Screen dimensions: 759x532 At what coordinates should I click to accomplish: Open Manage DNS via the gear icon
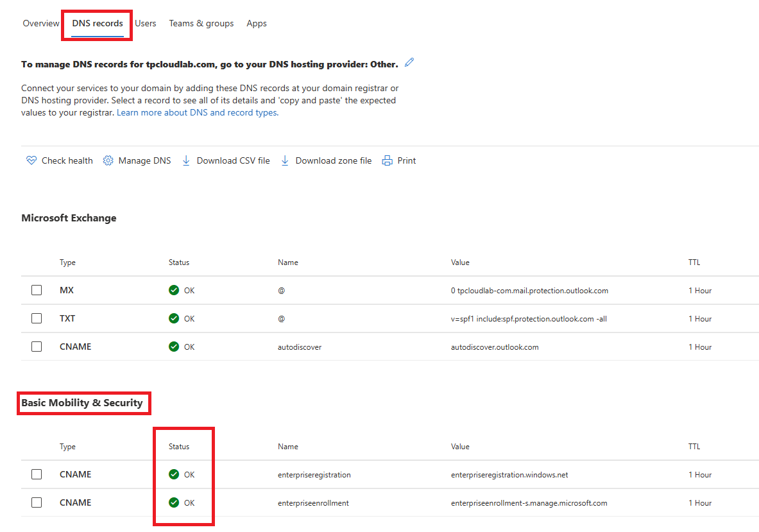[x=108, y=160]
